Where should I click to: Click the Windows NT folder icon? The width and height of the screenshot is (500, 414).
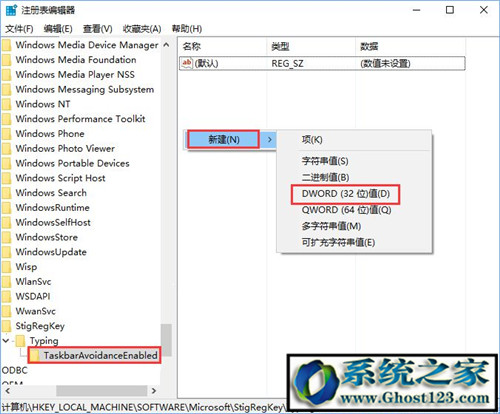tap(6, 104)
